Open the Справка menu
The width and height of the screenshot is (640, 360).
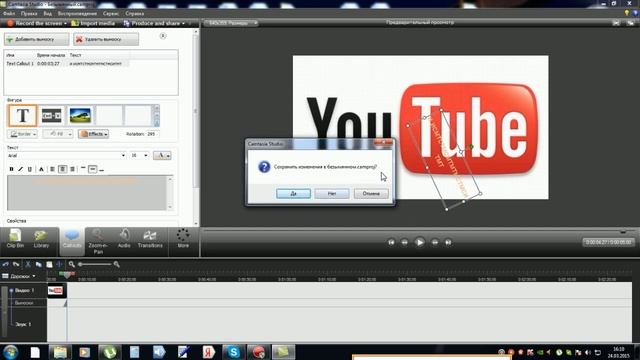coord(135,13)
